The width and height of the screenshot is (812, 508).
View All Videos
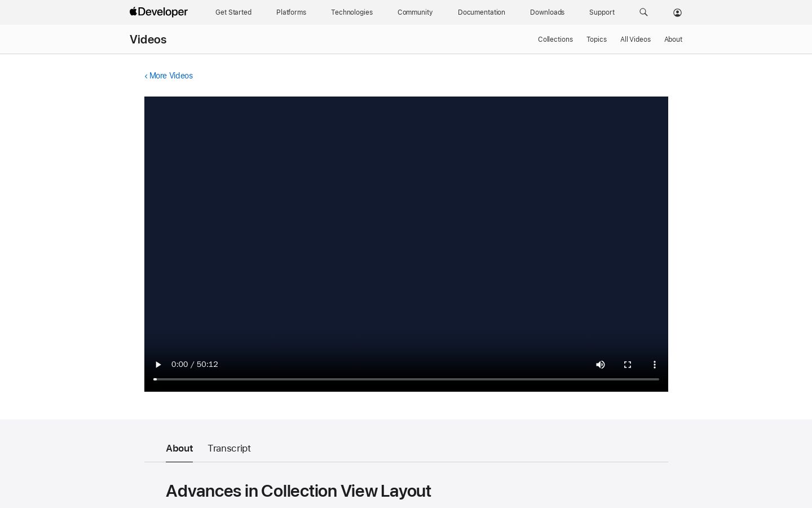[x=636, y=40]
